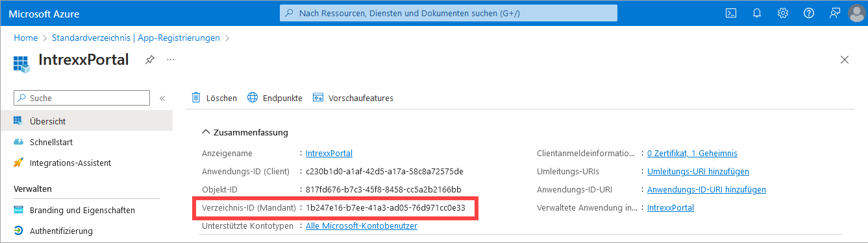Open the Verwaltete Anwendung IntrexxPortal link

coord(671,208)
